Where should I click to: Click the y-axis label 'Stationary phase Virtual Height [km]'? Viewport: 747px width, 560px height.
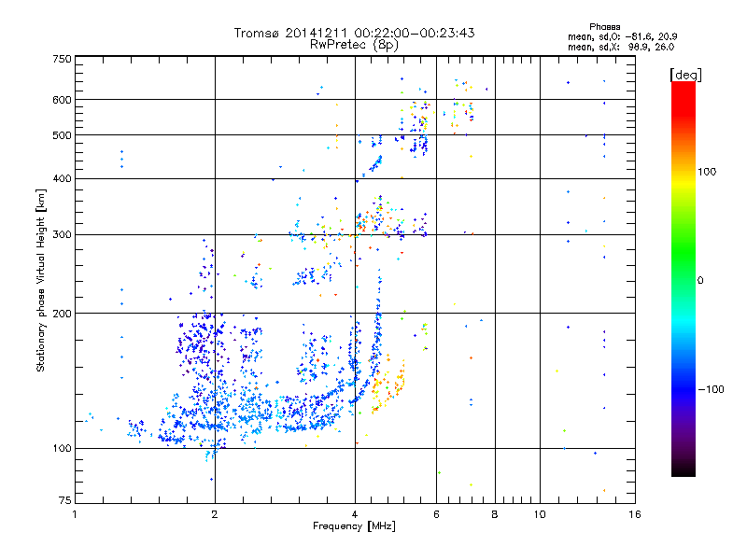[x=41, y=281]
